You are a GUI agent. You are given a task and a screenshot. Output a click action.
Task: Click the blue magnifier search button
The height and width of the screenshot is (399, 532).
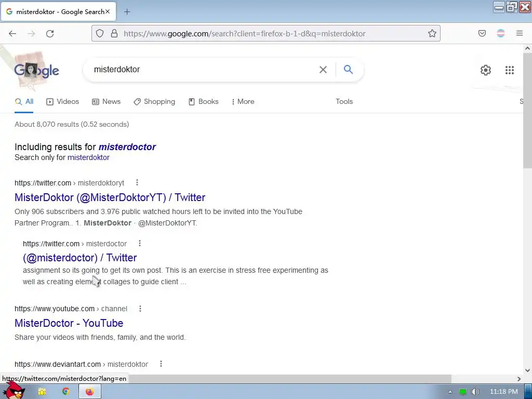349,70
